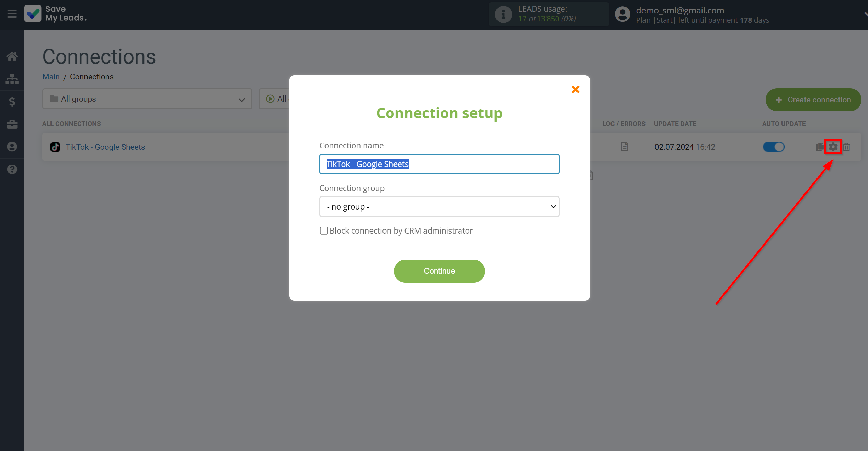Enable Block connection by CRM administrator checkbox
Viewport: 868px width, 451px height.
(324, 230)
